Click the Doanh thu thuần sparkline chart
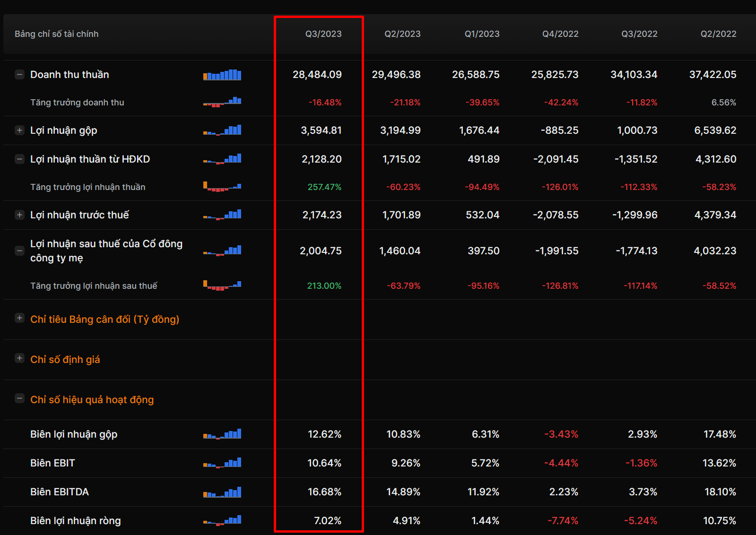 [x=222, y=75]
